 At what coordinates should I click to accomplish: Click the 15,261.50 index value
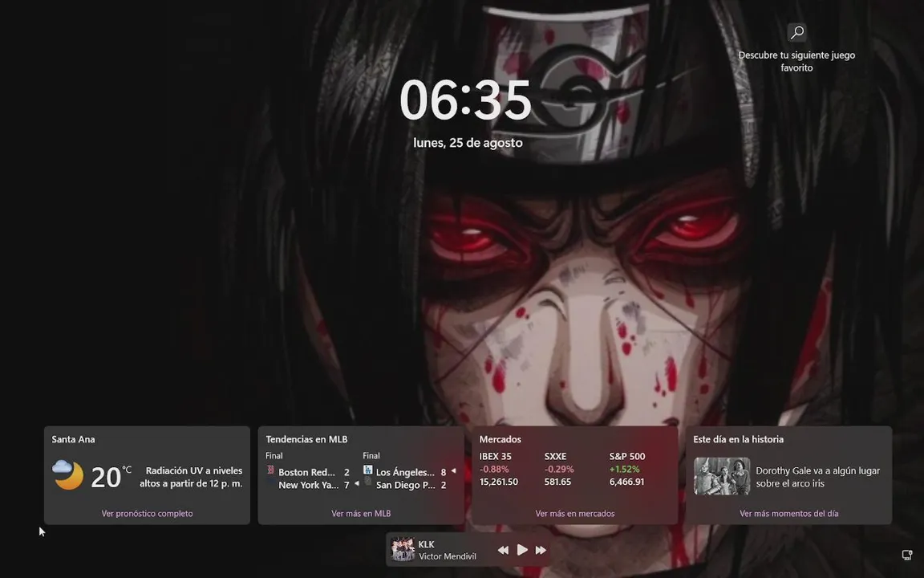click(x=499, y=482)
